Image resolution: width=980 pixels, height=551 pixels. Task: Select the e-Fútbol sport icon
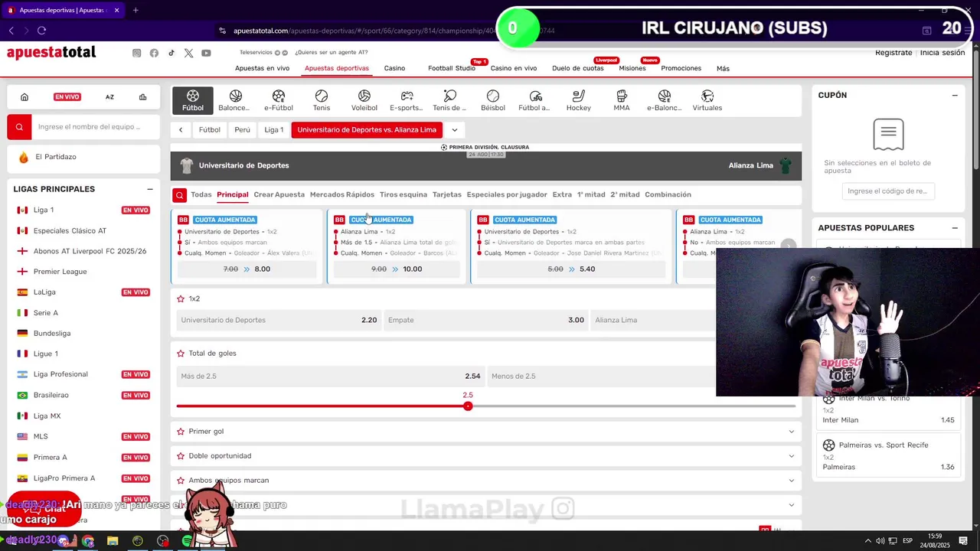click(279, 100)
